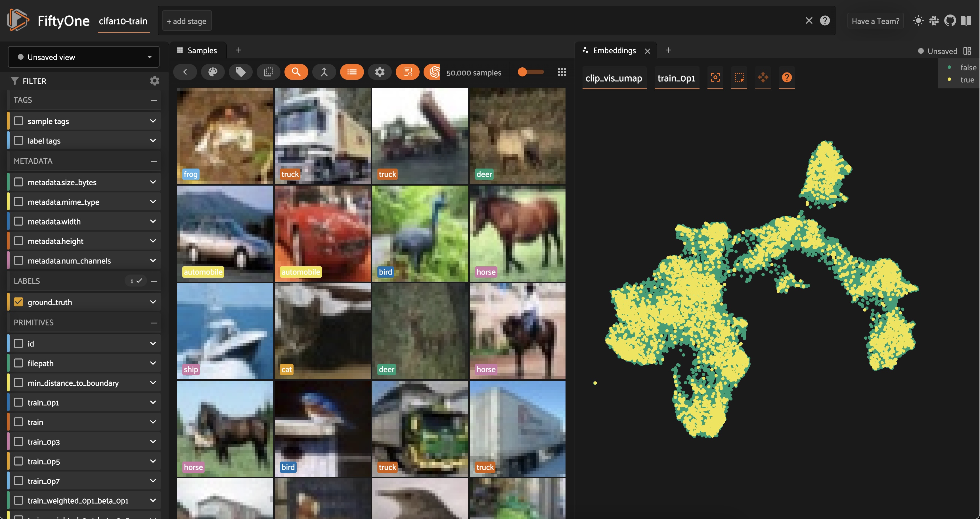Open sort by similarity search icon
Image resolution: width=980 pixels, height=519 pixels.
coord(296,72)
